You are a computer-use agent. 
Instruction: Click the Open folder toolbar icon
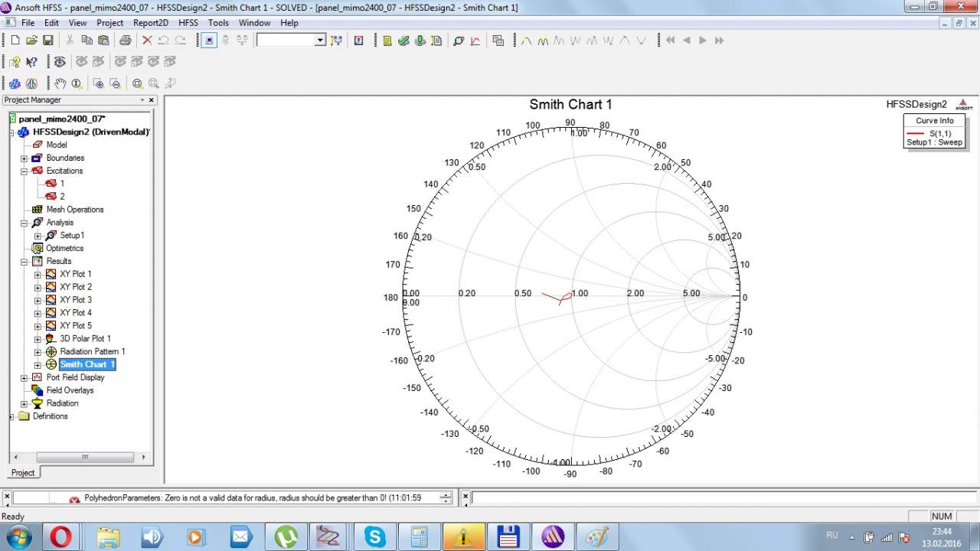(31, 41)
